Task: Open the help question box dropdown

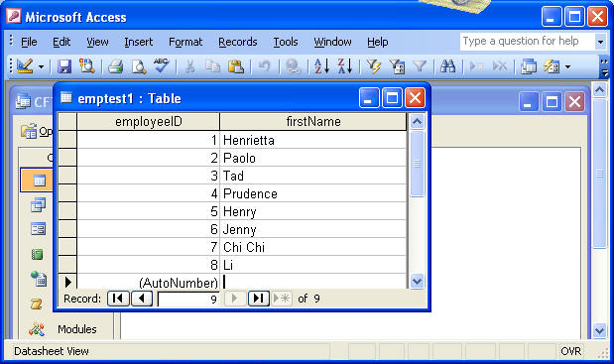Action: point(600,41)
